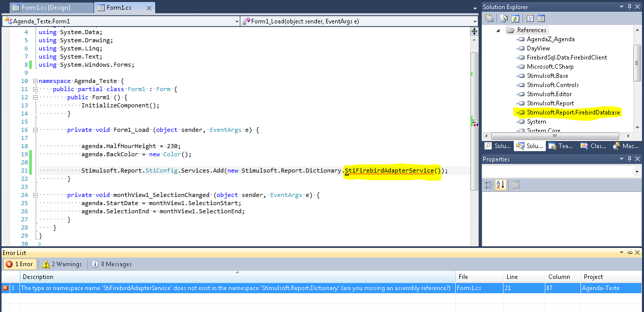
Task: Collapse the Form1 constructor code block
Action: pos(34,97)
